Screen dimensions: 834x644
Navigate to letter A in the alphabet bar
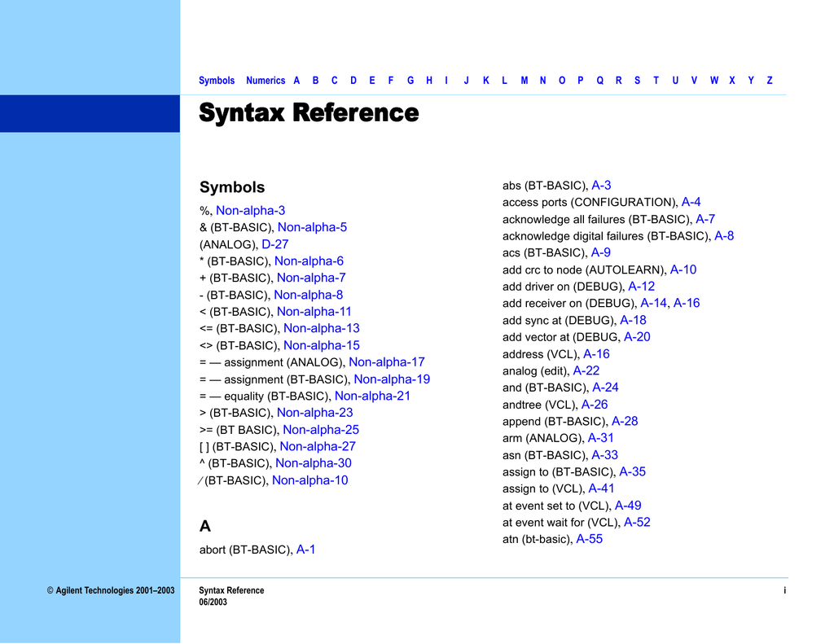[296, 81]
